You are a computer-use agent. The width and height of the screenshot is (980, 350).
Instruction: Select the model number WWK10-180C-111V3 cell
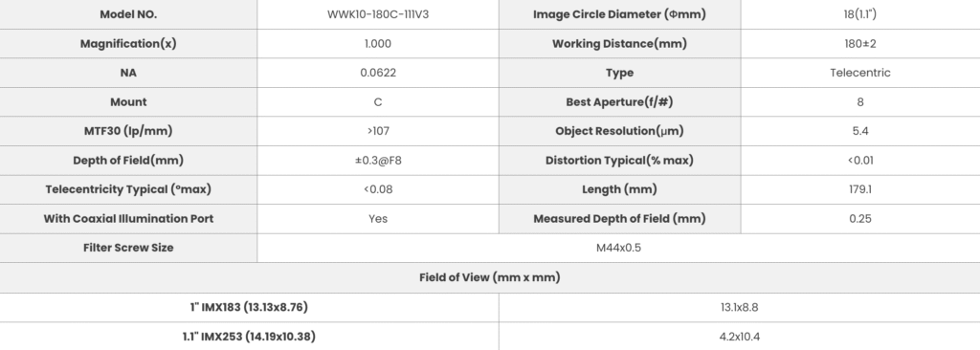[377, 14]
